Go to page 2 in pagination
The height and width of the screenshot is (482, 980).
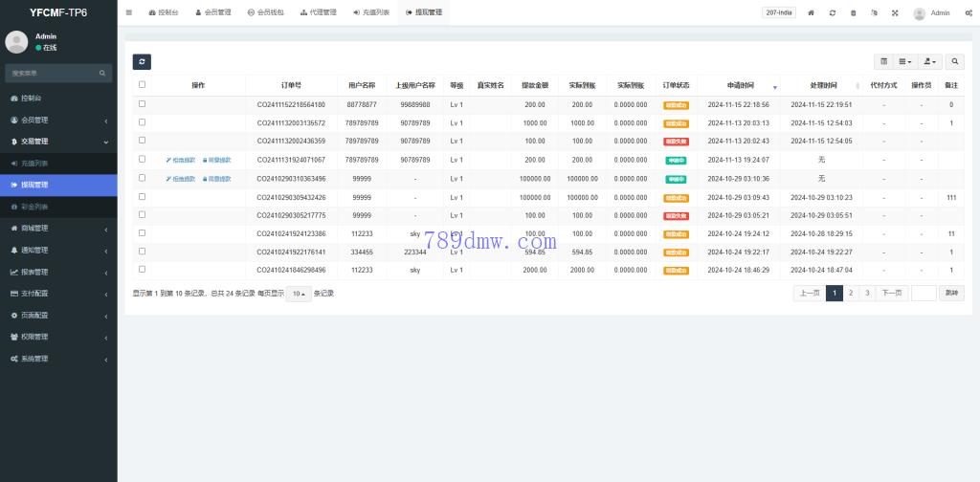[x=851, y=294]
